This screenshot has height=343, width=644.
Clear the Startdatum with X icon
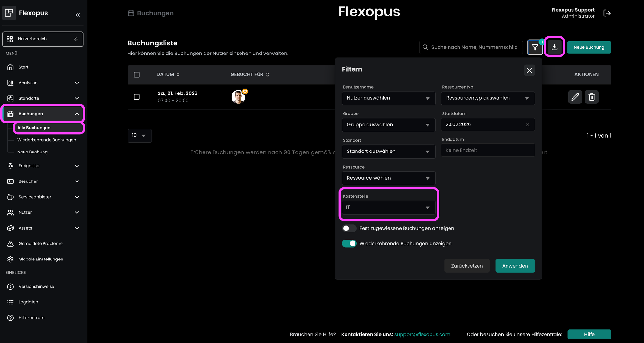(x=528, y=125)
